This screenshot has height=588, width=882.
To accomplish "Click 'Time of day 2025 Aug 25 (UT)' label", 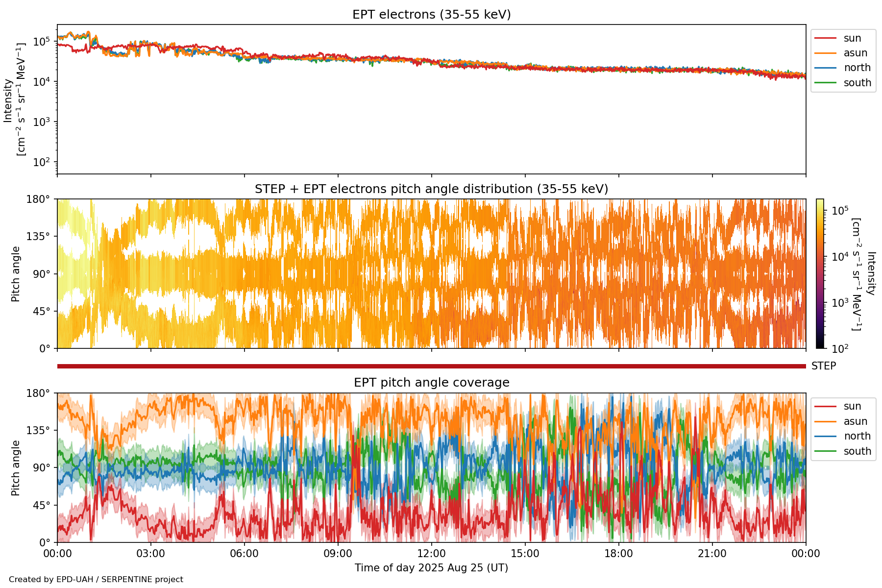I will (x=431, y=568).
